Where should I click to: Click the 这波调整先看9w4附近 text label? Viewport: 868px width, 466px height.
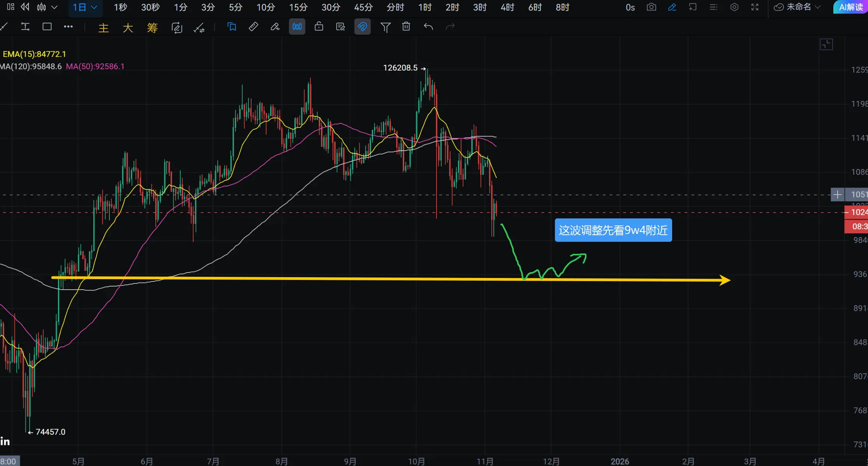(x=613, y=230)
